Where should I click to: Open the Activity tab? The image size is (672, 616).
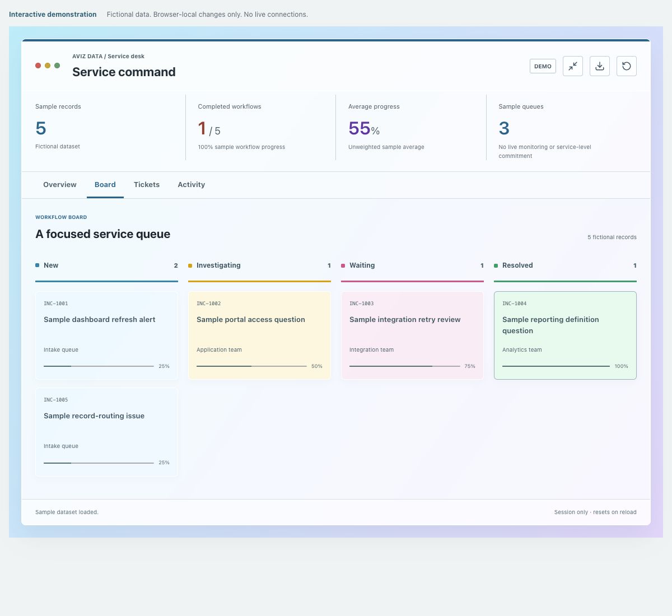click(192, 185)
